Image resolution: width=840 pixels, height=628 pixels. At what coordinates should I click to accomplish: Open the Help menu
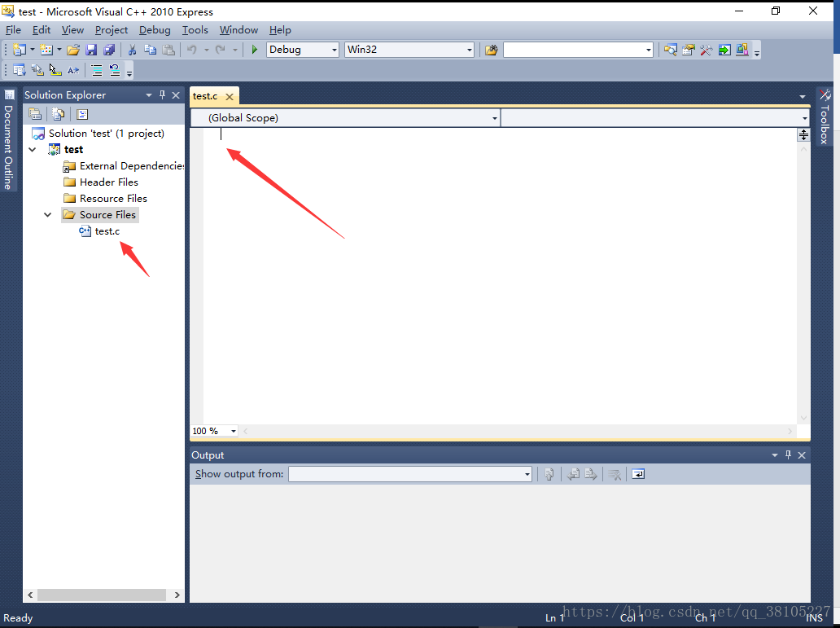point(280,30)
